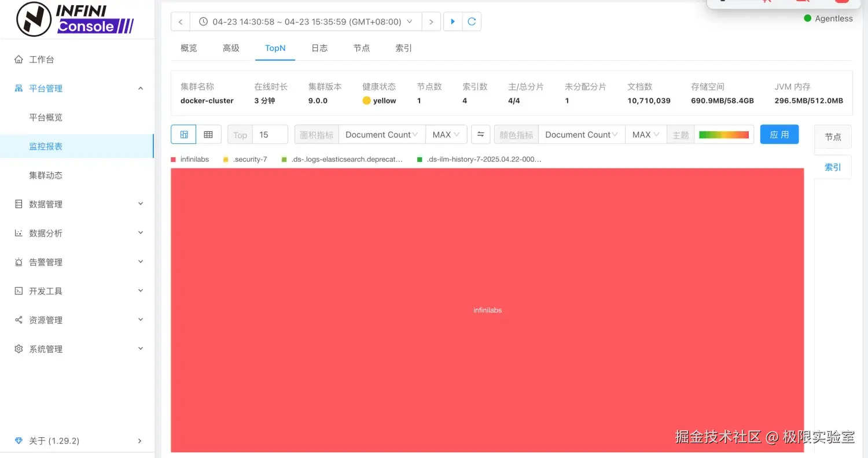Open 监控报表 in the sidebar
Viewport: 868px width, 458px height.
77,146
